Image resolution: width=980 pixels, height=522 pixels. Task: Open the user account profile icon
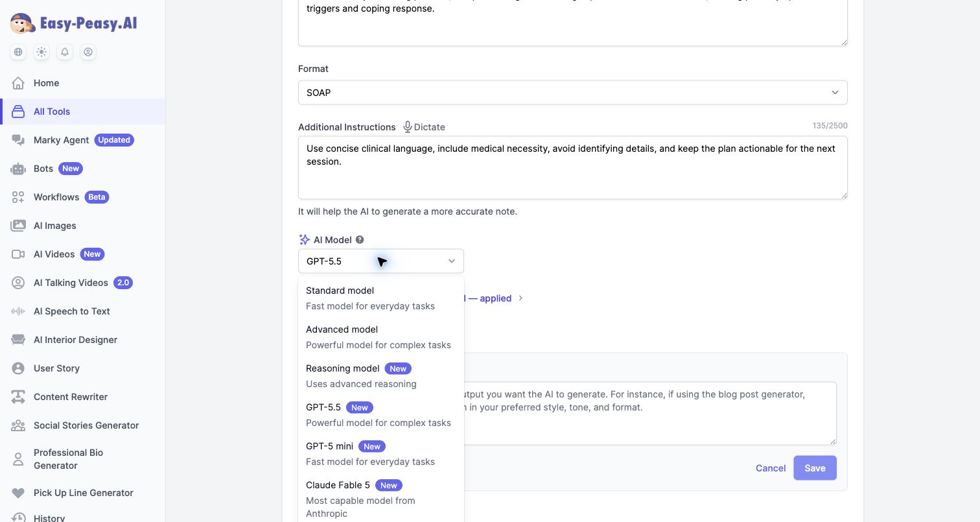click(88, 52)
